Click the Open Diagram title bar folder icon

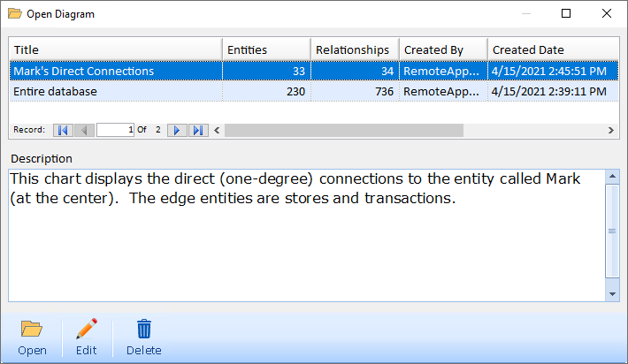click(x=15, y=14)
